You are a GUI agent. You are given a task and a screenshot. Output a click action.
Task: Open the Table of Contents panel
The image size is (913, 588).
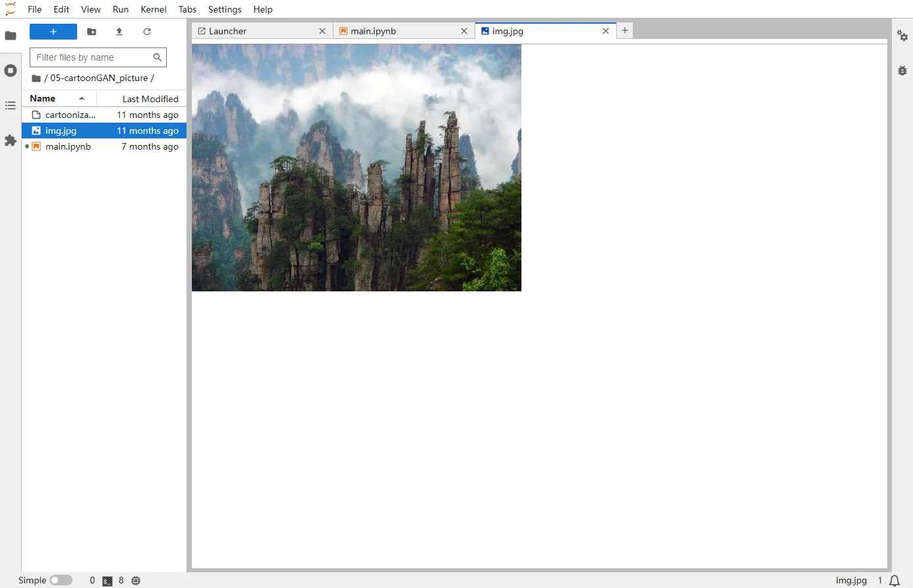pyautogui.click(x=11, y=105)
